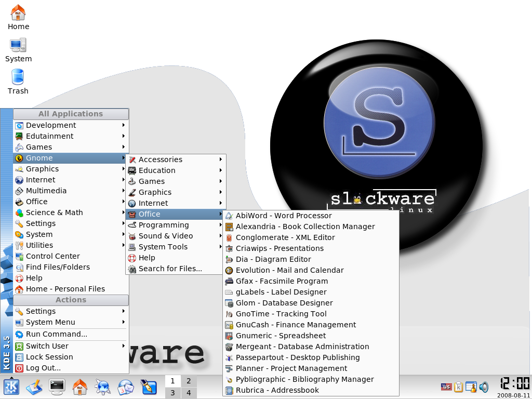Image resolution: width=532 pixels, height=399 pixels.
Task: Click the Glom database icon
Action: click(229, 303)
